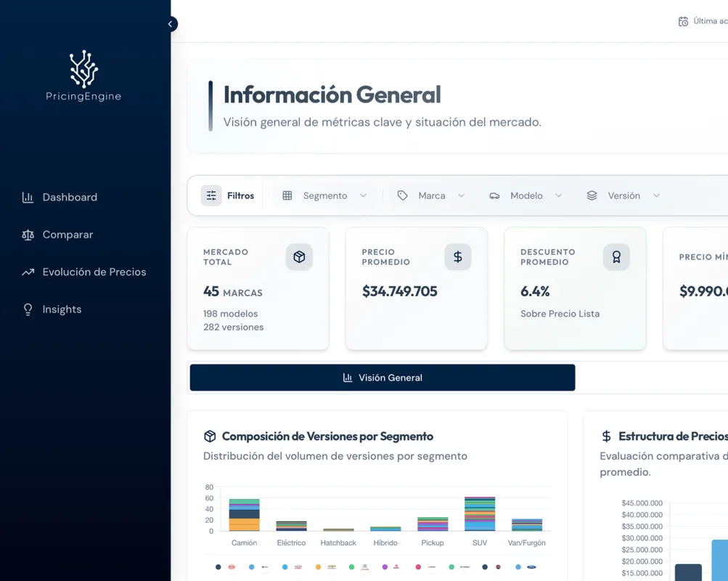This screenshot has height=581, width=728.
Task: Click the green legend dot next to Citroën
Action: coord(351,567)
